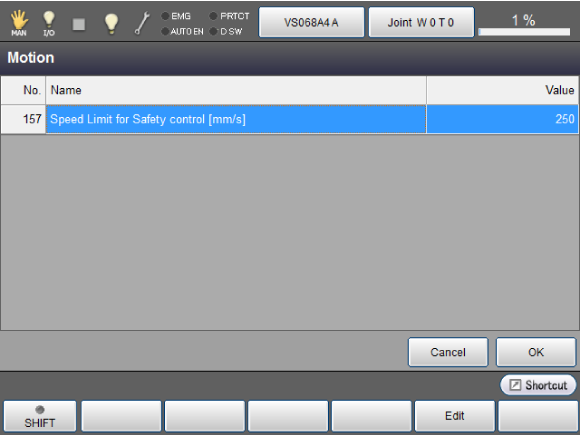
Task: Select Speed Limit for Safety control row
Action: [290, 119]
